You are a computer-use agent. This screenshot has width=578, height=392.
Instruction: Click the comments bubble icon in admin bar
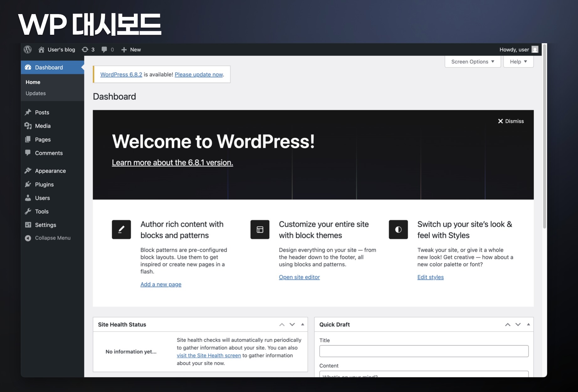click(104, 49)
